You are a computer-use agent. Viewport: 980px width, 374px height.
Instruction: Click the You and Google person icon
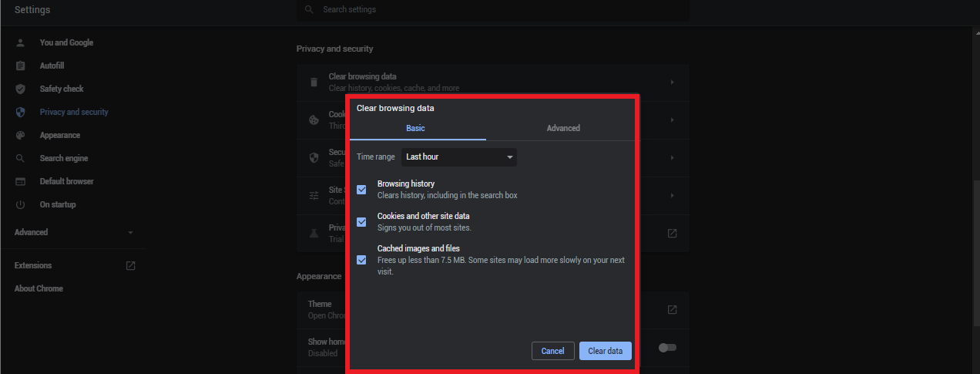click(21, 42)
